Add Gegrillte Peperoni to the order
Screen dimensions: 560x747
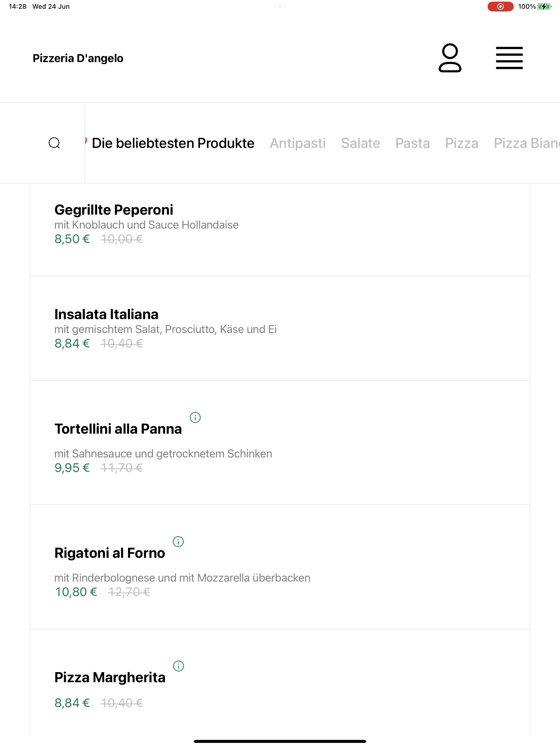pyautogui.click(x=280, y=230)
